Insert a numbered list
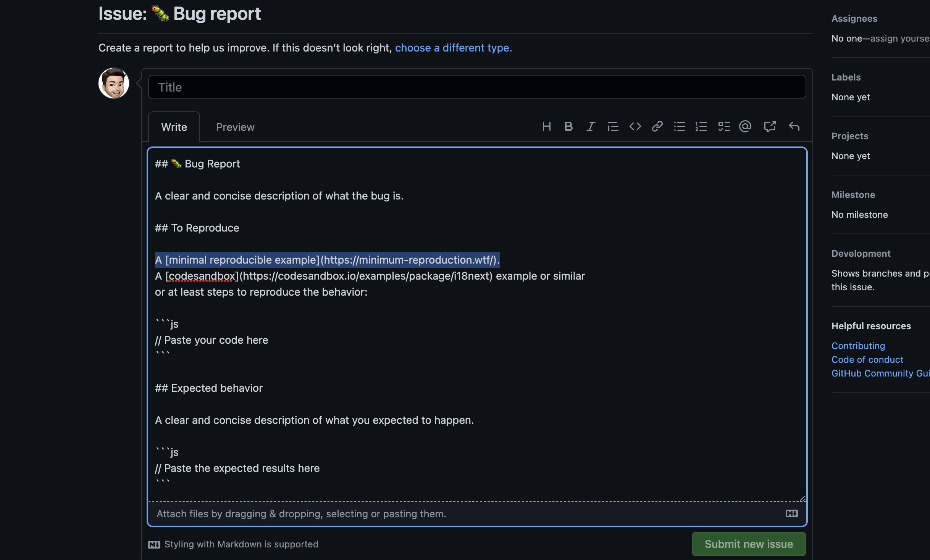 tap(701, 127)
